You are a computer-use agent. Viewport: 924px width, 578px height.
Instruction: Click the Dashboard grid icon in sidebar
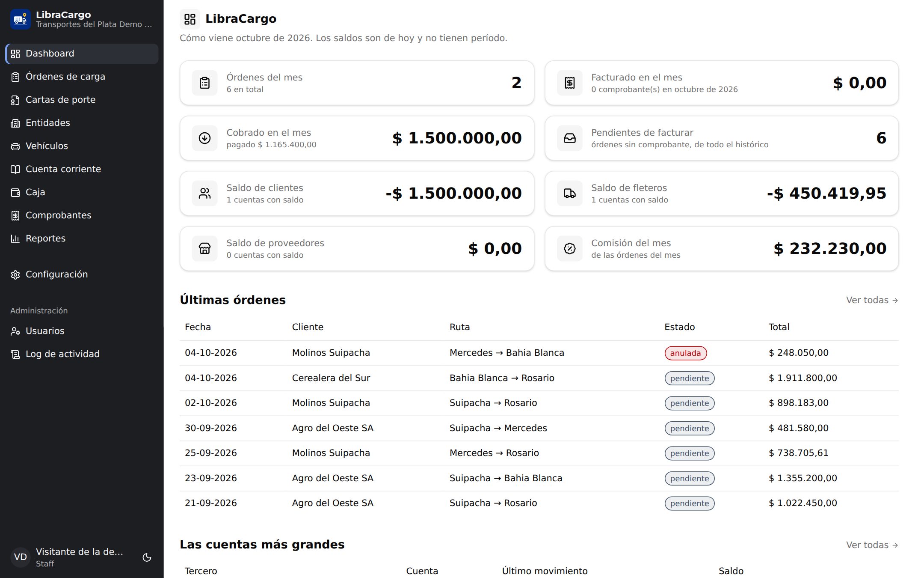click(15, 54)
